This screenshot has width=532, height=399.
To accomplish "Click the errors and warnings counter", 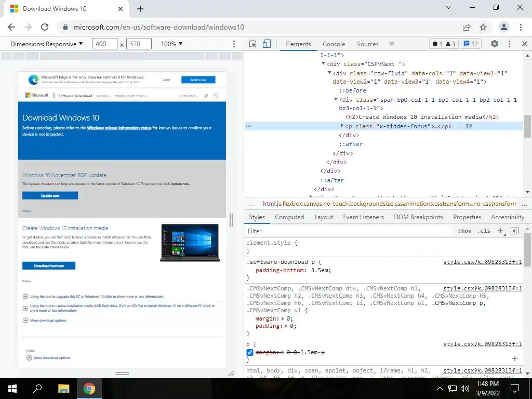I will coord(444,44).
